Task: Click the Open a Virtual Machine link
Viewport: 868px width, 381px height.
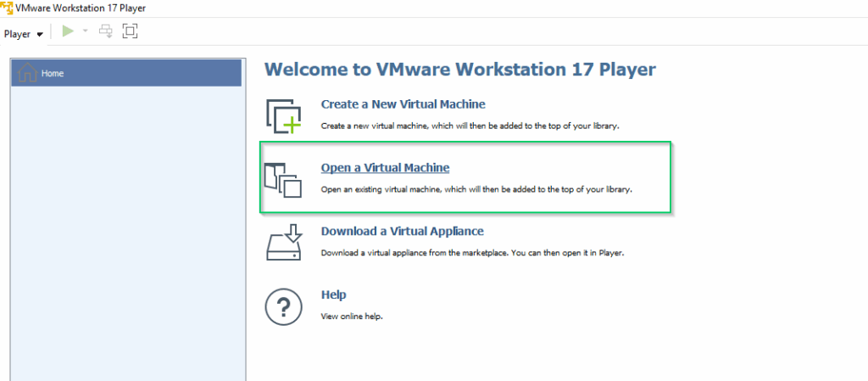Action: tap(386, 168)
